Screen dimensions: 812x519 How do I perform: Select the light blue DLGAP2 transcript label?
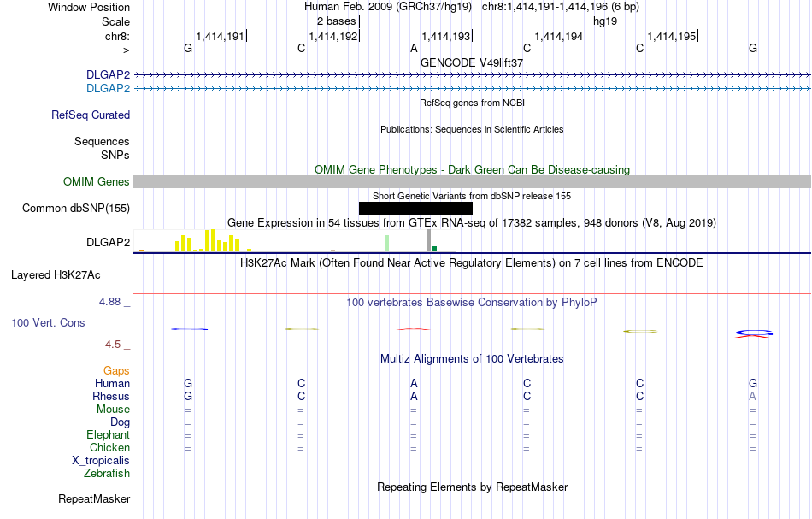pyautogui.click(x=109, y=89)
